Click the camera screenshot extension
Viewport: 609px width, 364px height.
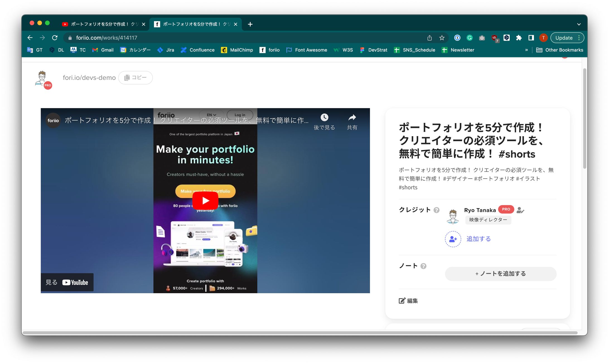coord(482,38)
